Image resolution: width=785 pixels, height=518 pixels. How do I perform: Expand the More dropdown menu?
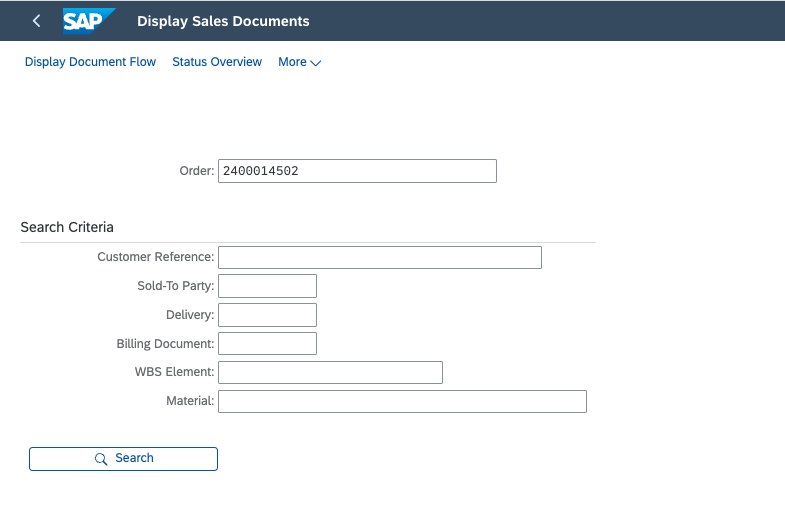299,62
